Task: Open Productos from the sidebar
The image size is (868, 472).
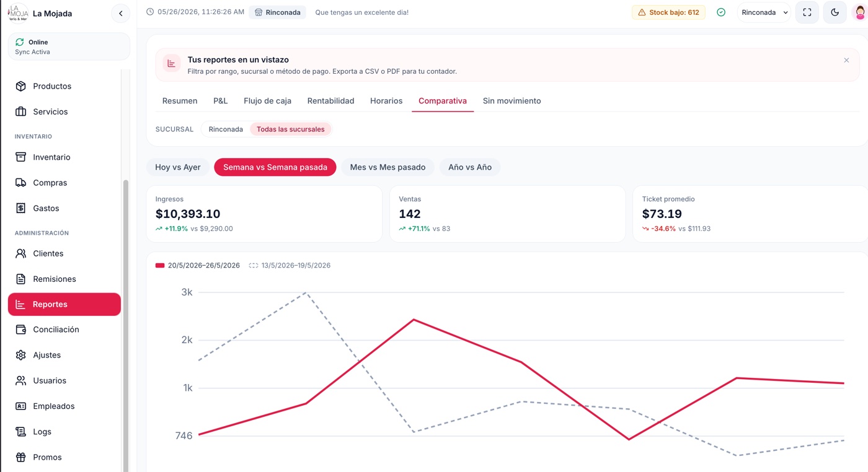Action: 64,86
